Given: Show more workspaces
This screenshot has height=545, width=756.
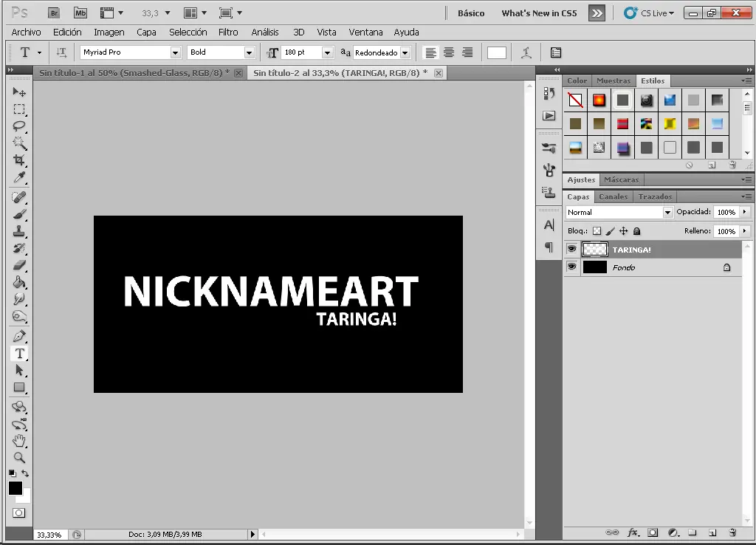Looking at the screenshot, I should [x=597, y=13].
